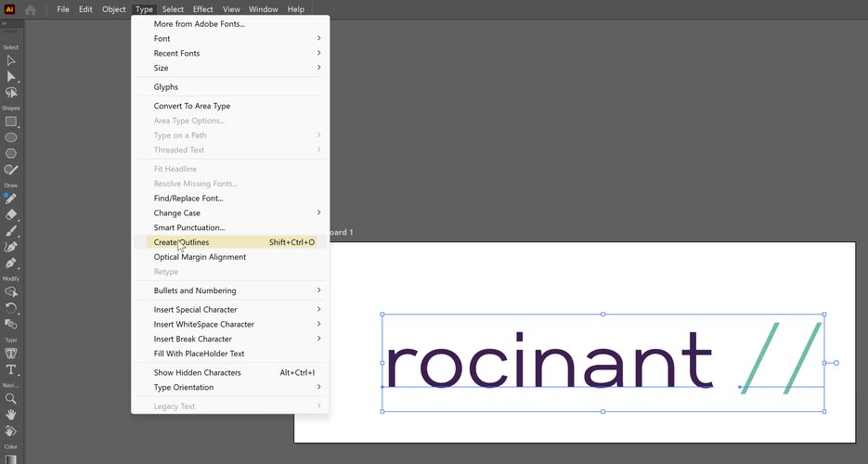Close the open Type menu

click(144, 9)
